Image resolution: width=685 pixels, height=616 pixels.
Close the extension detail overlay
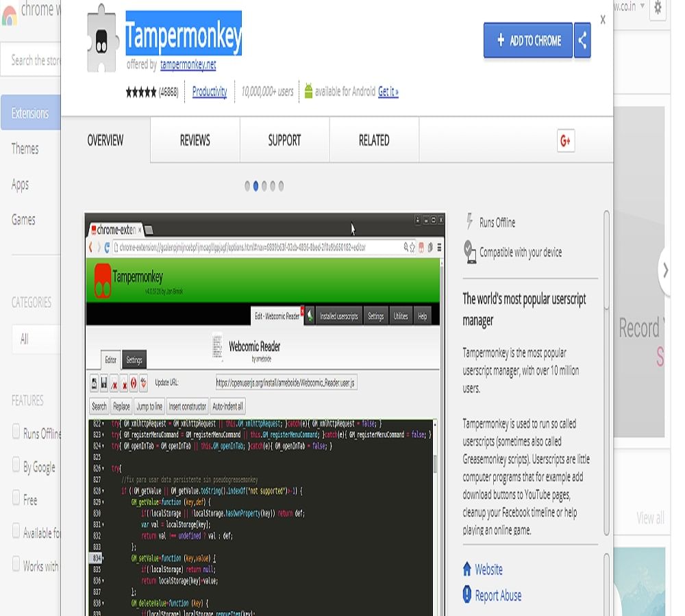coord(603,20)
